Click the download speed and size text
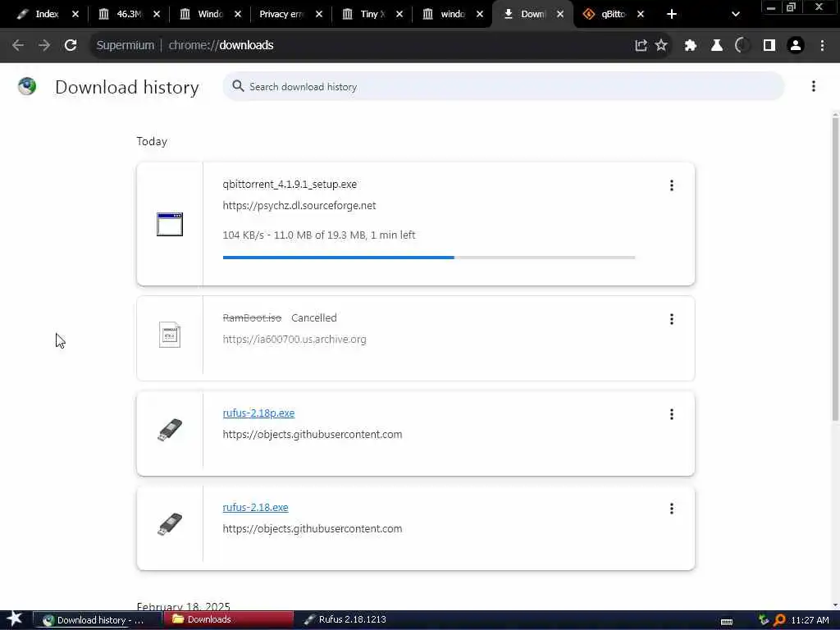The image size is (840, 630). point(319,235)
